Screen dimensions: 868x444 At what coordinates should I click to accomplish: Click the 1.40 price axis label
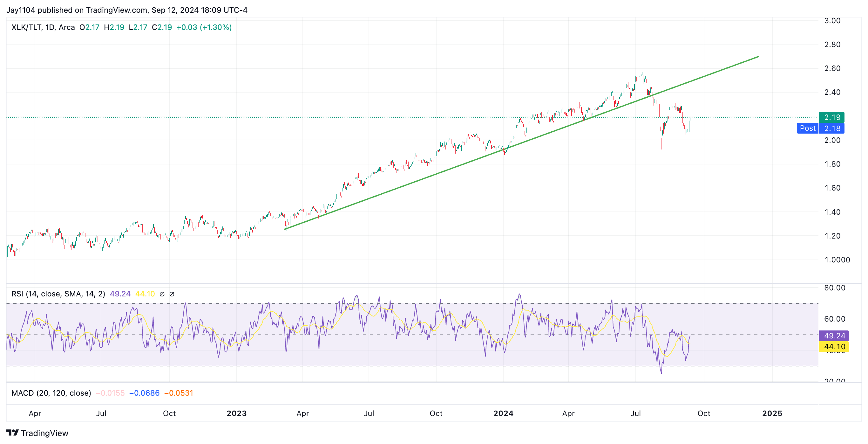(832, 212)
